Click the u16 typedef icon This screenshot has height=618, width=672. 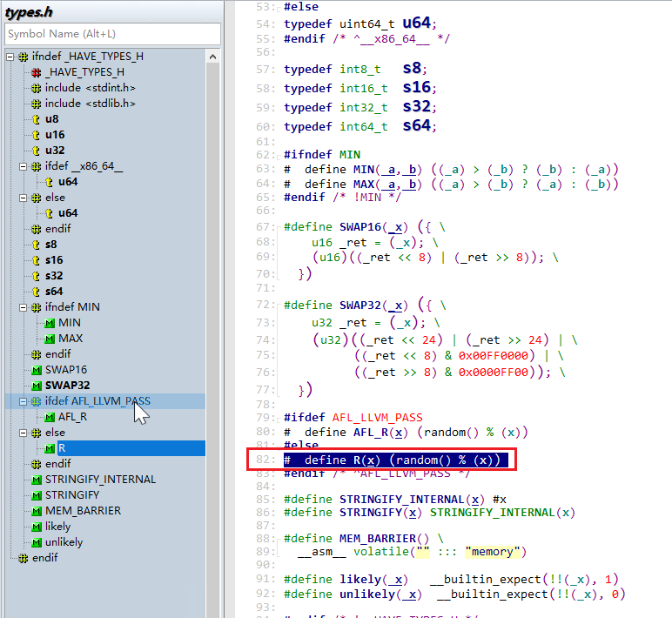(x=37, y=135)
